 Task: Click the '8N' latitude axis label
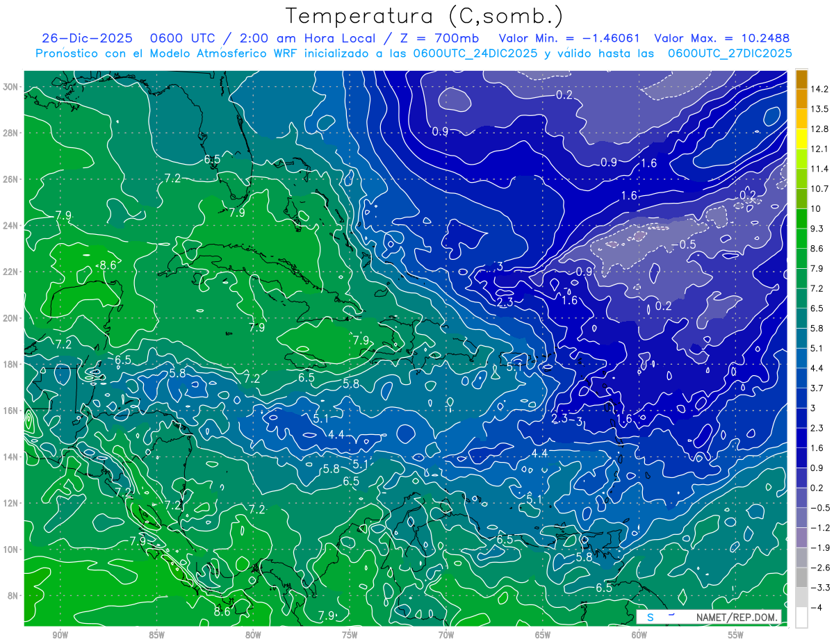(x=13, y=595)
